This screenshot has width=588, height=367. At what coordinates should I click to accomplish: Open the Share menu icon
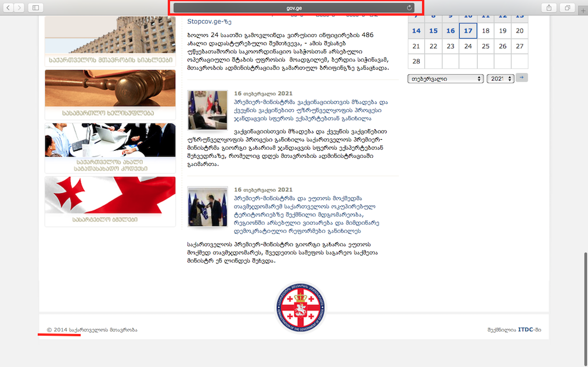coord(549,8)
